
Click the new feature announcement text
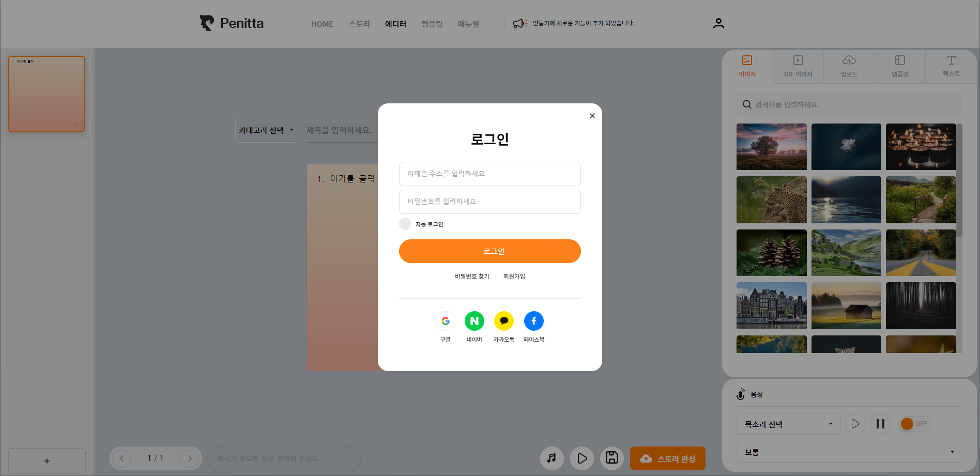[x=584, y=23]
